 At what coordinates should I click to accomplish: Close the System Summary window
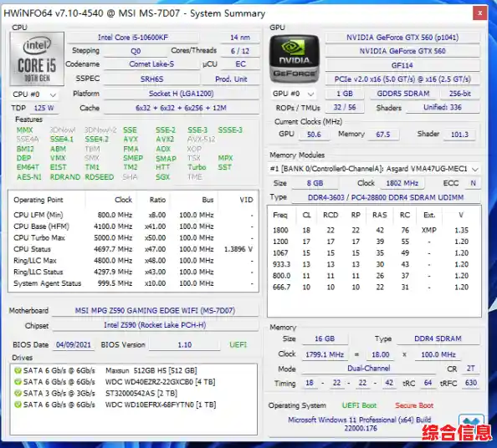pos(480,13)
